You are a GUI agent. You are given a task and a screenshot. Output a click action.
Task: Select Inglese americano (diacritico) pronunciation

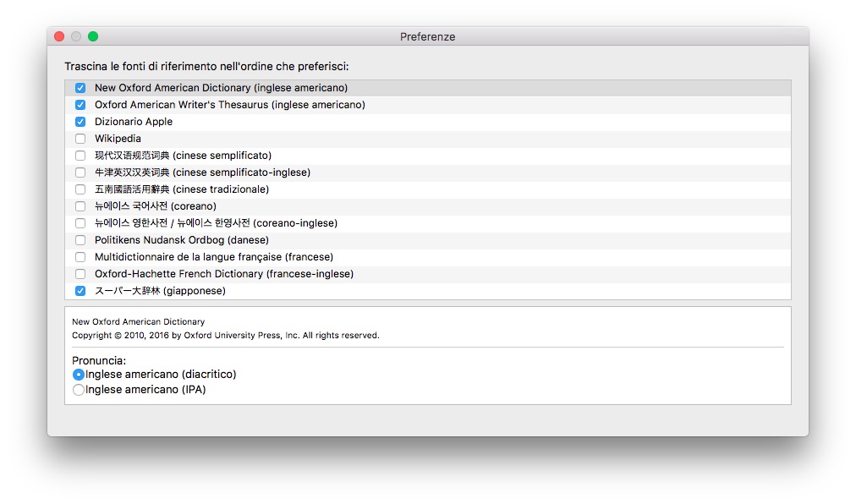point(79,375)
